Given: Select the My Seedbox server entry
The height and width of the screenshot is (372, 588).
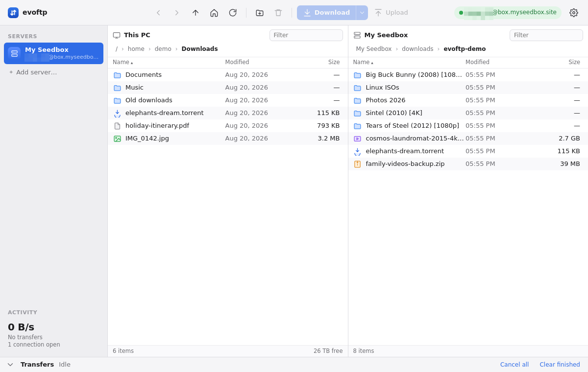Looking at the screenshot, I should 53,53.
